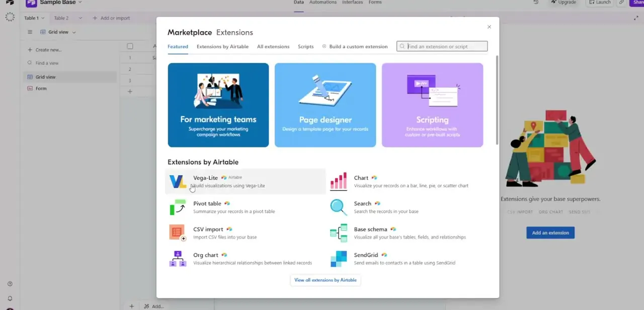Choose the Base schema extension icon
This screenshot has height=310, width=644.
point(339,233)
